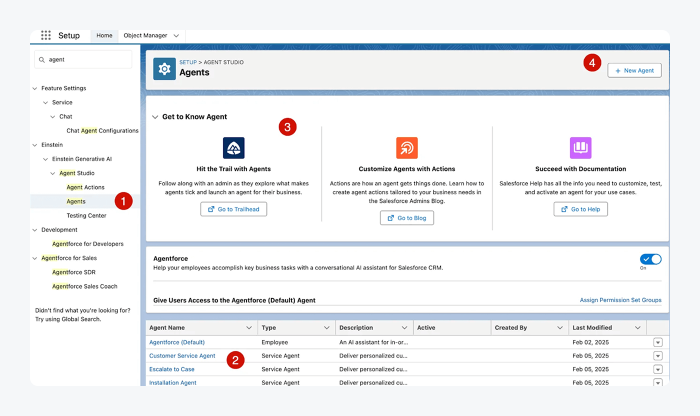Open Agentforce for Developers in sidebar

click(x=88, y=244)
